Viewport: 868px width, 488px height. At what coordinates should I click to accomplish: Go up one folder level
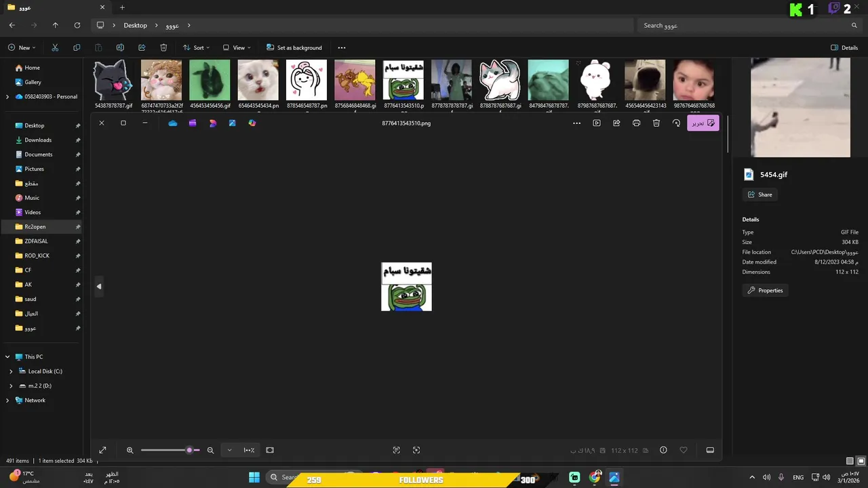[56, 25]
